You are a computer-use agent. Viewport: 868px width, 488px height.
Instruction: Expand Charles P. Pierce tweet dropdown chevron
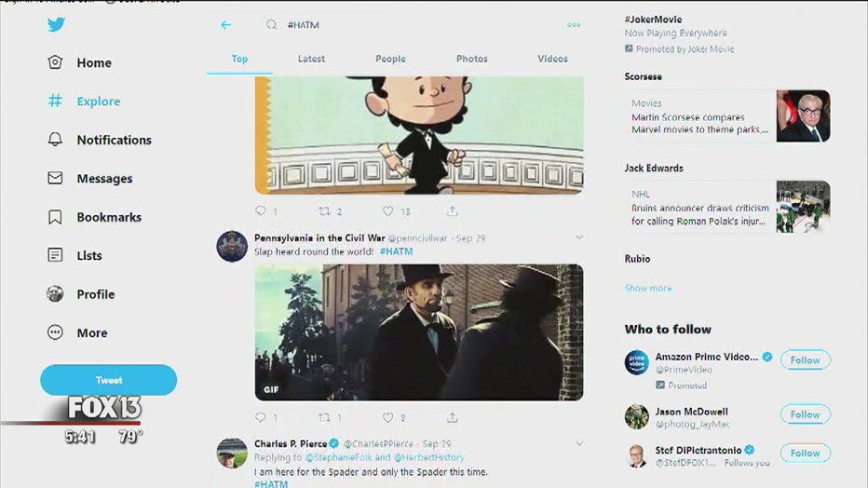[579, 443]
